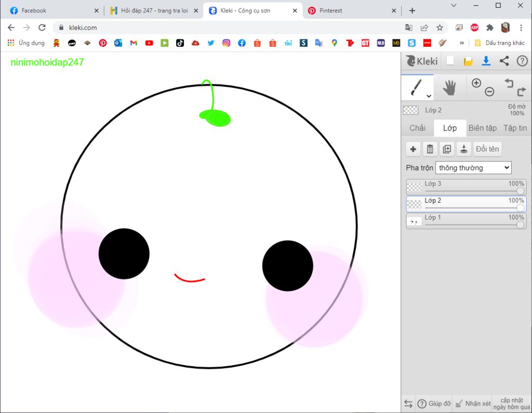Zoom out of the canvas
The height and width of the screenshot is (413, 532).
(x=489, y=91)
